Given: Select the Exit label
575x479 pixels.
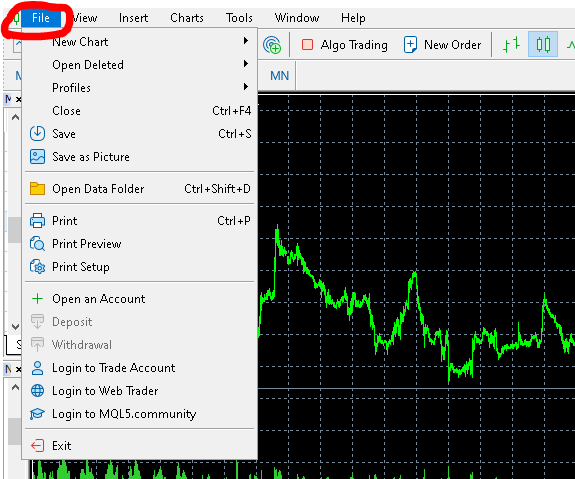Looking at the screenshot, I should click(62, 446).
